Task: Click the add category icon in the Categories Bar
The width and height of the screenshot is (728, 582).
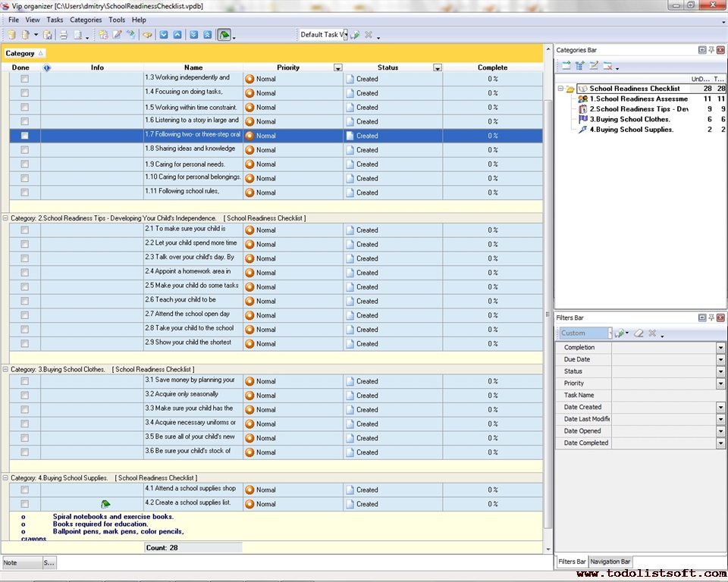Action: click(x=566, y=66)
